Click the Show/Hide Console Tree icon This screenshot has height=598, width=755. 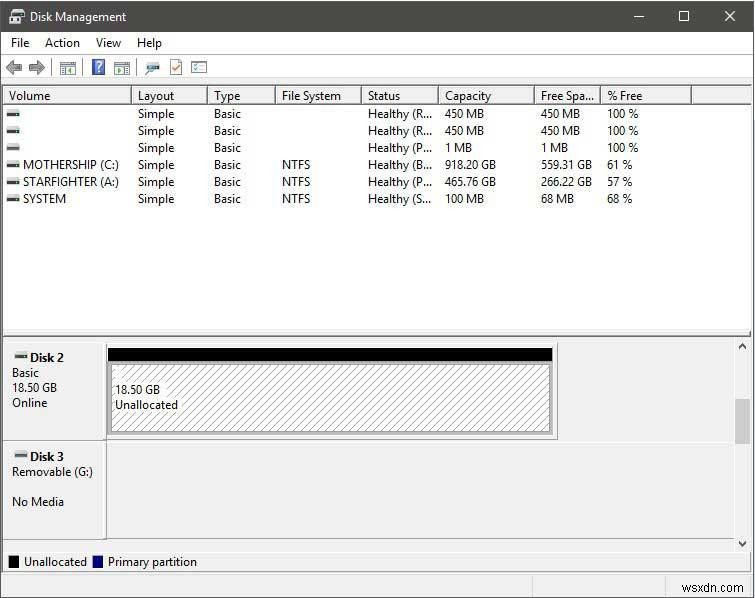click(x=68, y=68)
